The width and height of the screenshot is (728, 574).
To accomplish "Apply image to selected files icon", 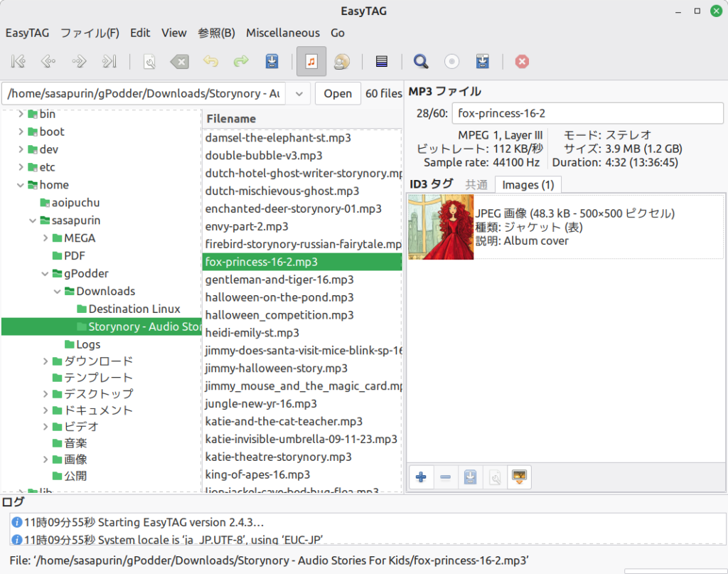I will click(x=519, y=477).
